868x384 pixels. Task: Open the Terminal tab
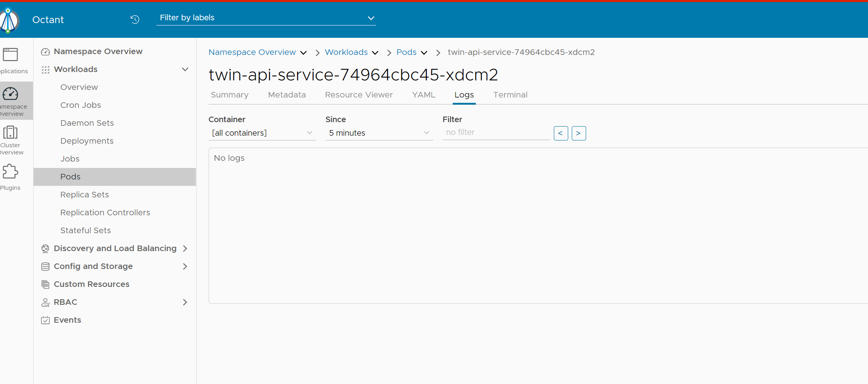tap(510, 95)
